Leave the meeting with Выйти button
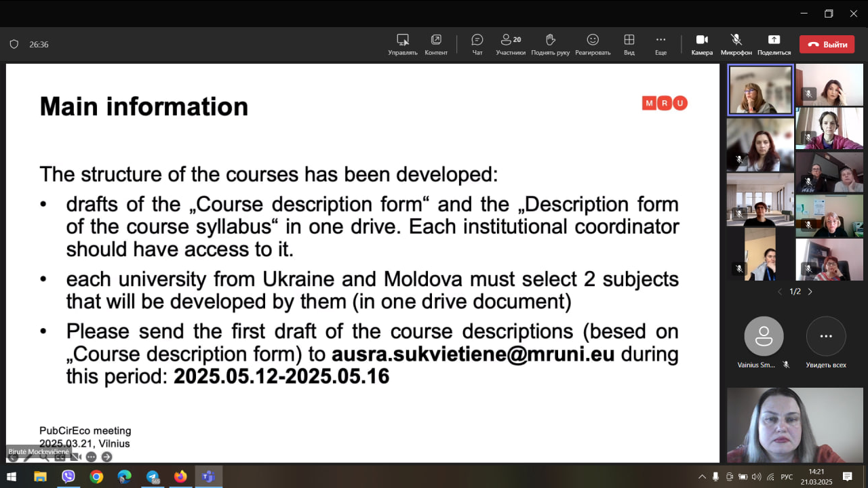This screenshot has width=868, height=488. [x=827, y=45]
